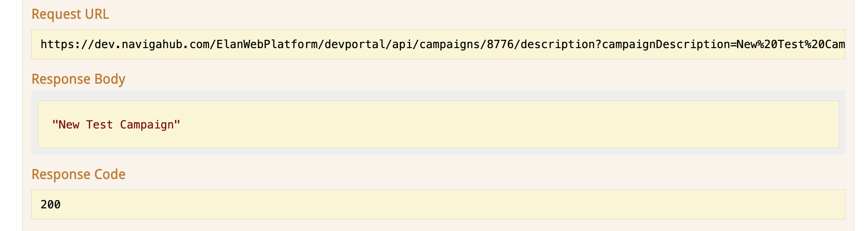Click the "campaigns" path segment in URL

449,45
